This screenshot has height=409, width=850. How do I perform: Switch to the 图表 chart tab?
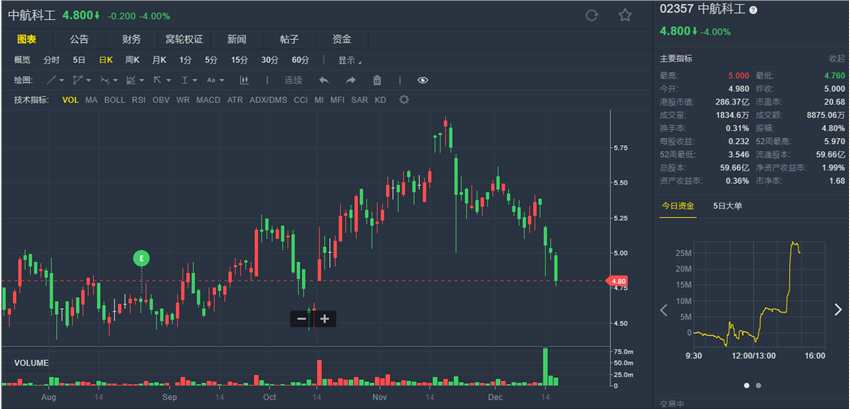click(27, 39)
